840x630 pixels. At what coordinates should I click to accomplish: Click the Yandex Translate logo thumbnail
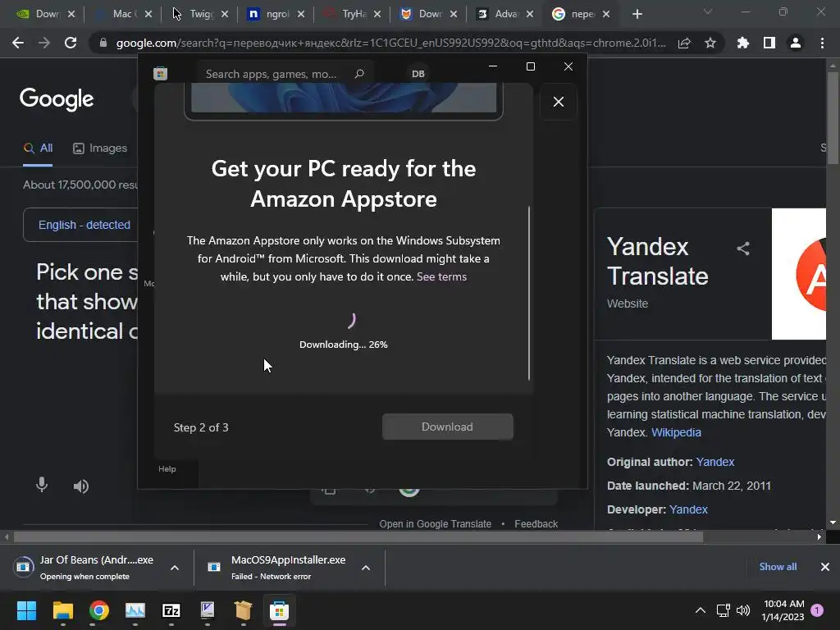[799, 274]
